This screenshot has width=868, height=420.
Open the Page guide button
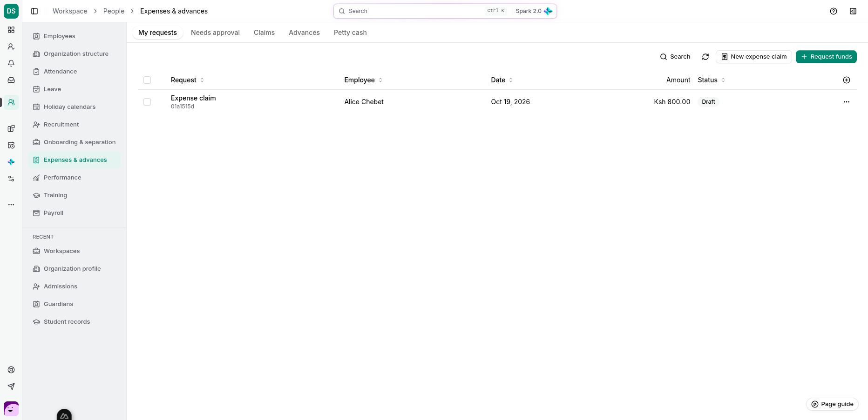tap(832, 404)
